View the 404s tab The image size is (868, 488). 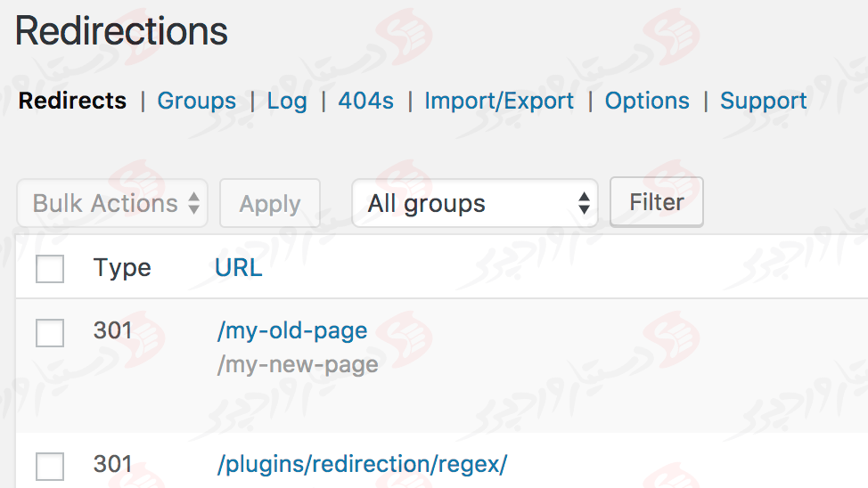point(365,101)
